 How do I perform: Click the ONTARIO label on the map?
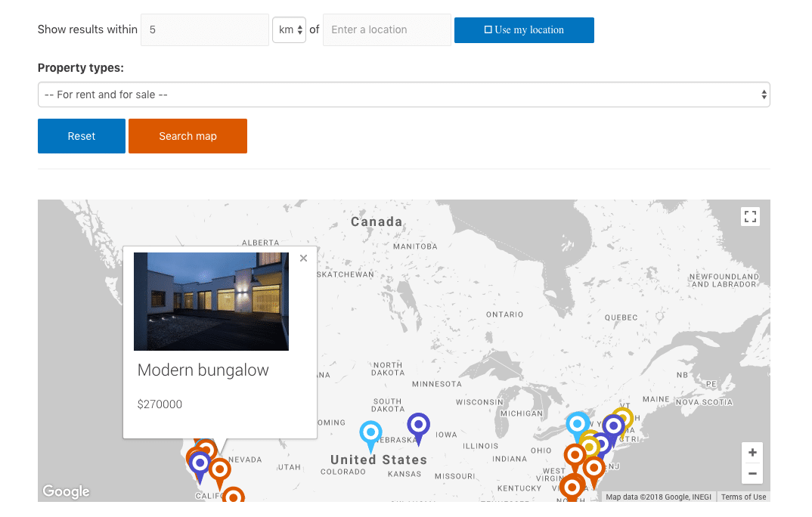504,314
